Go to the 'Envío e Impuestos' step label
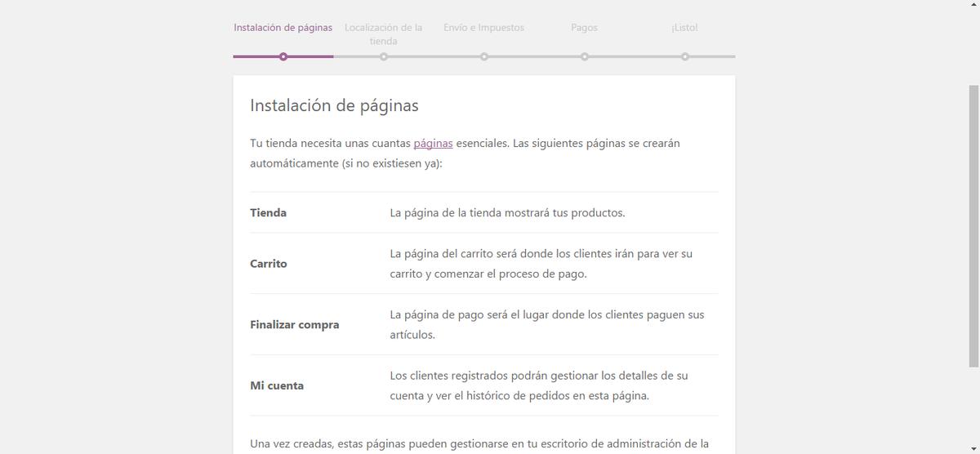This screenshot has height=454, width=980. [483, 28]
